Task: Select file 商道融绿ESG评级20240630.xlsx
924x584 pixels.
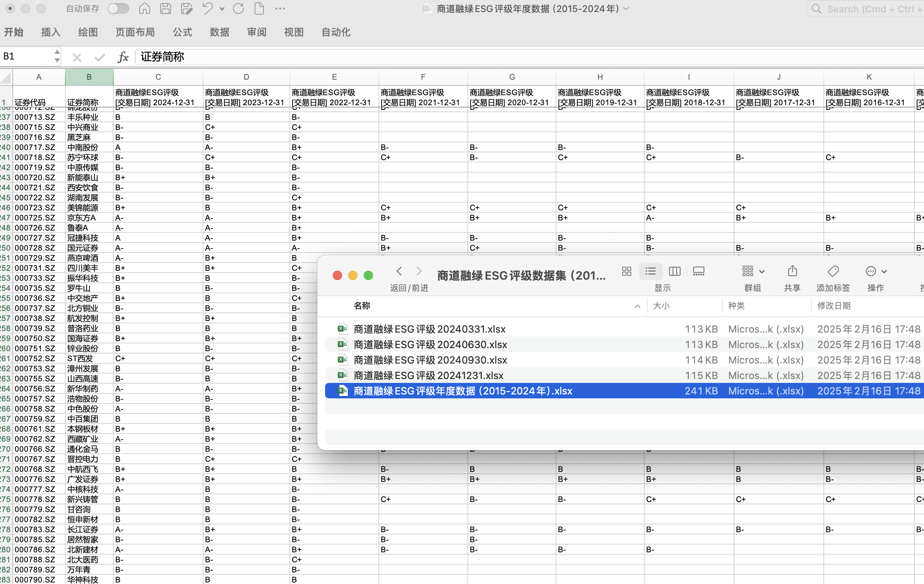Action: [x=430, y=345]
